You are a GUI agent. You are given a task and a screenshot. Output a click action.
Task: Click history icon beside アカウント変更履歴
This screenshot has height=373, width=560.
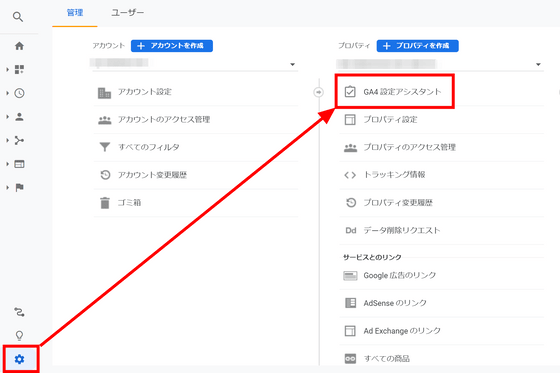(105, 175)
